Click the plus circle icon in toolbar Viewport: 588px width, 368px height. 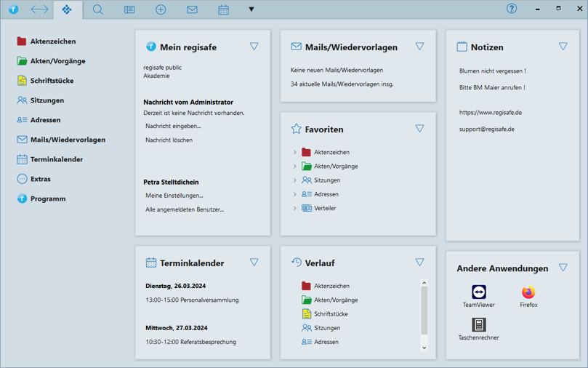[161, 9]
